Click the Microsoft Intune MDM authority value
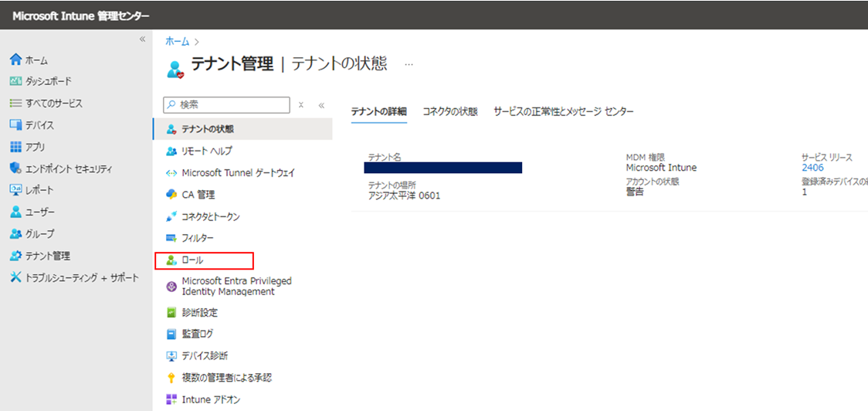 coord(661,168)
